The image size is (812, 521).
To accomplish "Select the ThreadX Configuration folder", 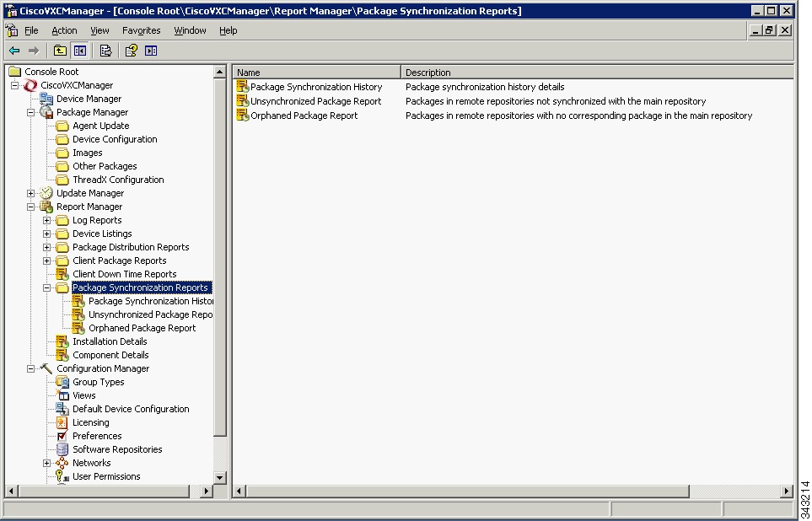I will click(118, 180).
